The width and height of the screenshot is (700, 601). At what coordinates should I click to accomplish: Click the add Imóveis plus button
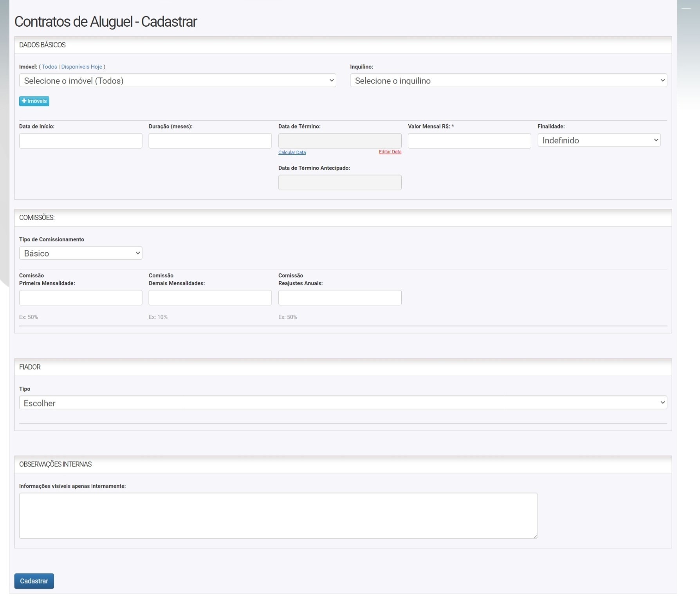coord(34,101)
